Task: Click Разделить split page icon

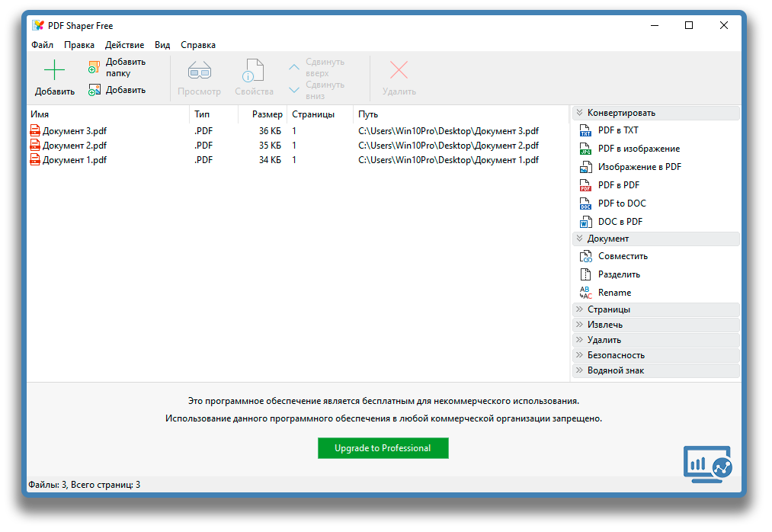Action: click(585, 274)
